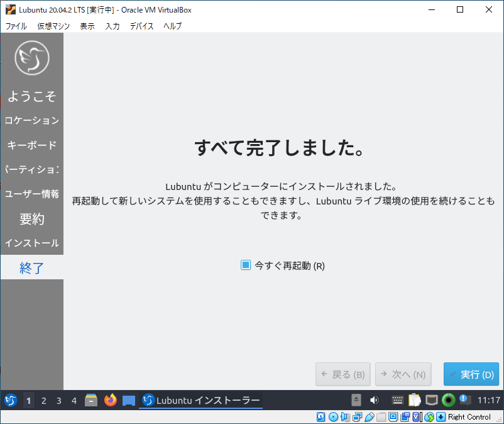Viewport: 504px width, 424px height.
Task: Switch to virtual desktop 3
Action: (59, 401)
